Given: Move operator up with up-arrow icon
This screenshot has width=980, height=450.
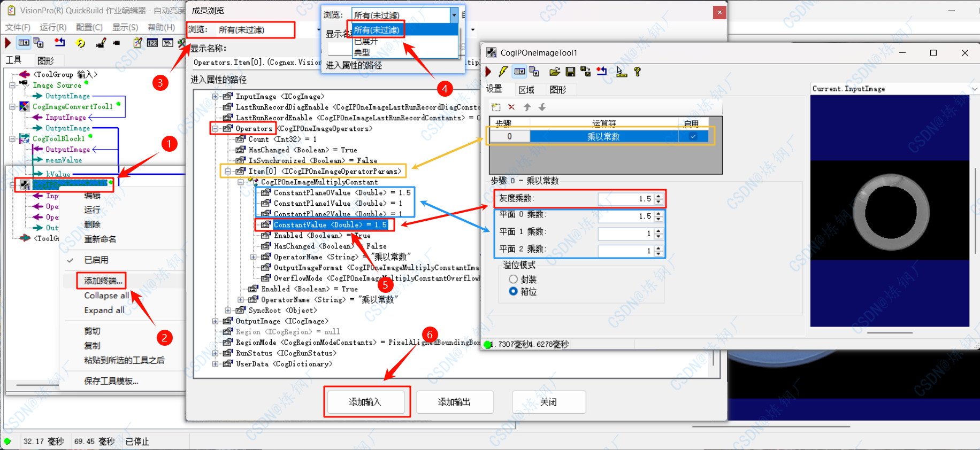Looking at the screenshot, I should (527, 107).
